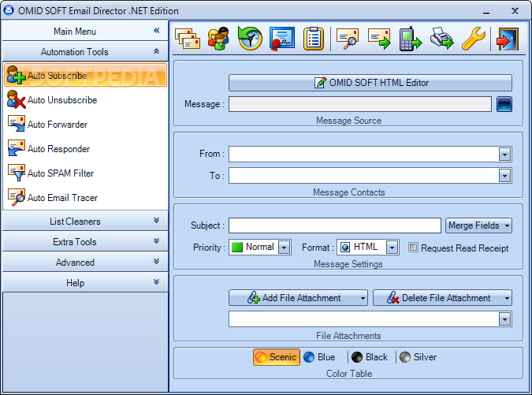Open the Priority Normal dropdown

coord(285,247)
